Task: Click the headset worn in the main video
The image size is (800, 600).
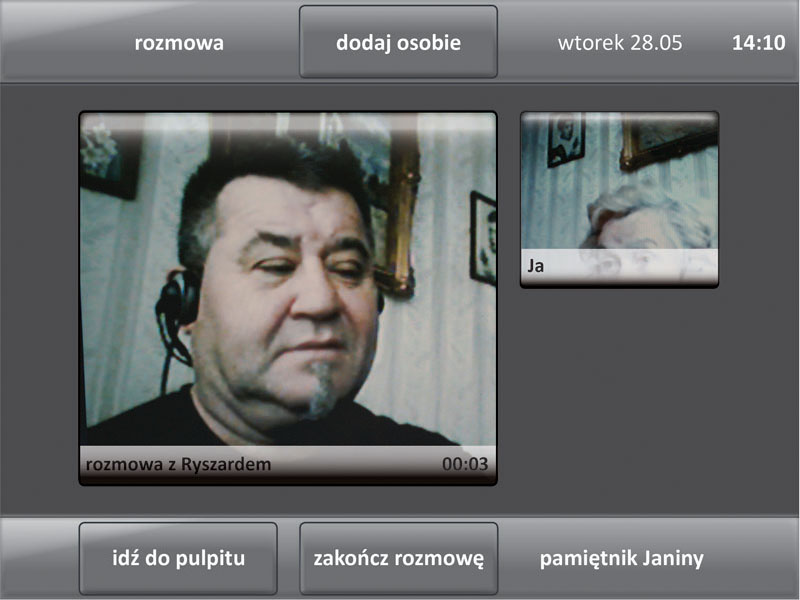Action: tap(178, 300)
